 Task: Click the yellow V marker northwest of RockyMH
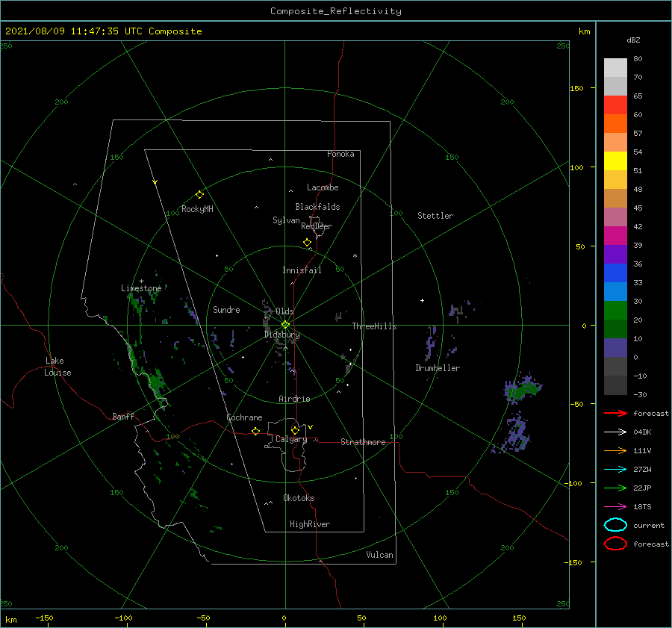point(155,182)
